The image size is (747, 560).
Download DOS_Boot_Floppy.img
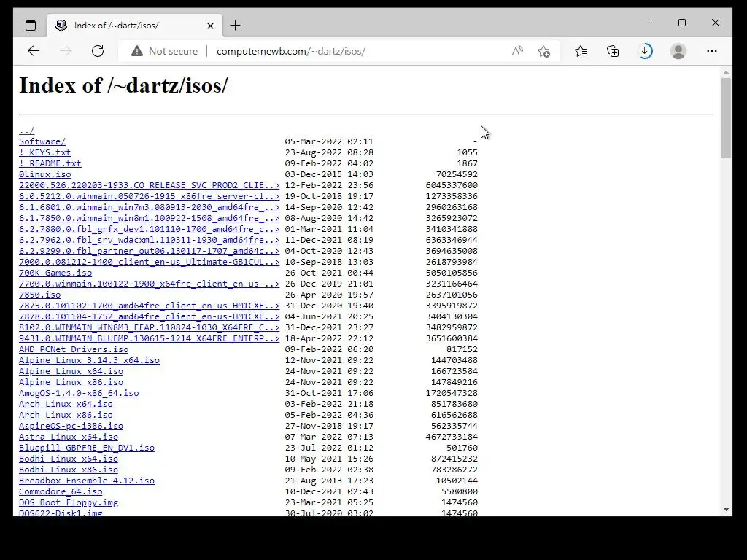pos(68,503)
